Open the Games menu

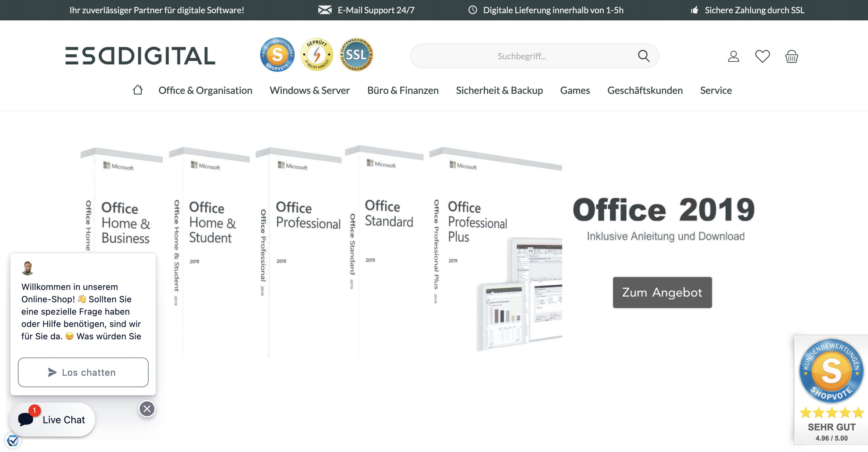575,90
